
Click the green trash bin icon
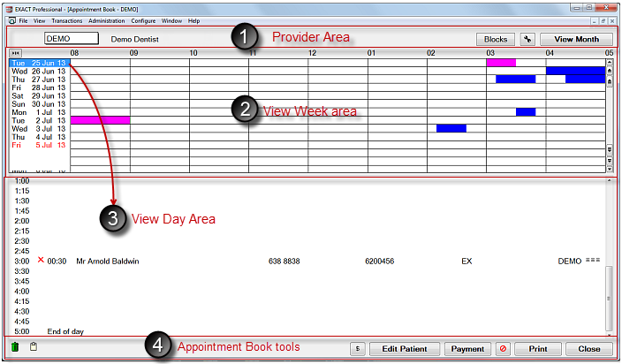point(14,347)
